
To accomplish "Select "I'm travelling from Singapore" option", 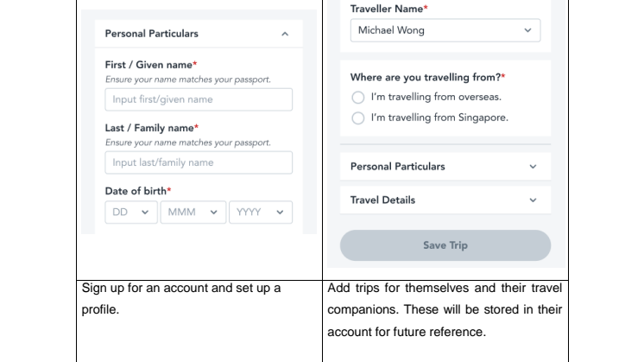I will coord(357,117).
